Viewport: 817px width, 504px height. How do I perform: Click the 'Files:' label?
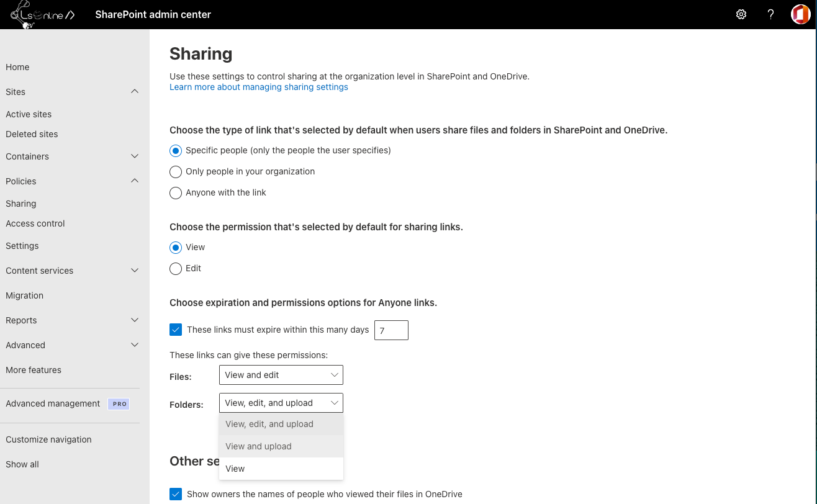click(181, 376)
